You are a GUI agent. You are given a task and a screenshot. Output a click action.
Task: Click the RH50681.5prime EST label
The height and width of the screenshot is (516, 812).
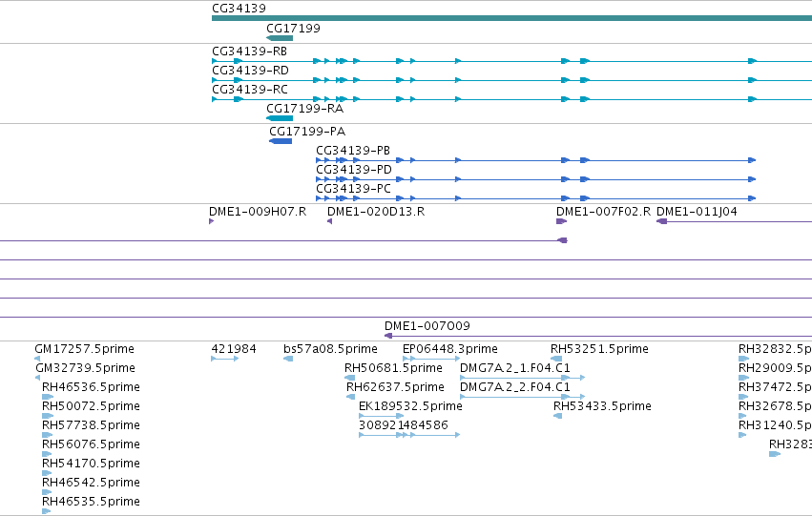click(393, 368)
